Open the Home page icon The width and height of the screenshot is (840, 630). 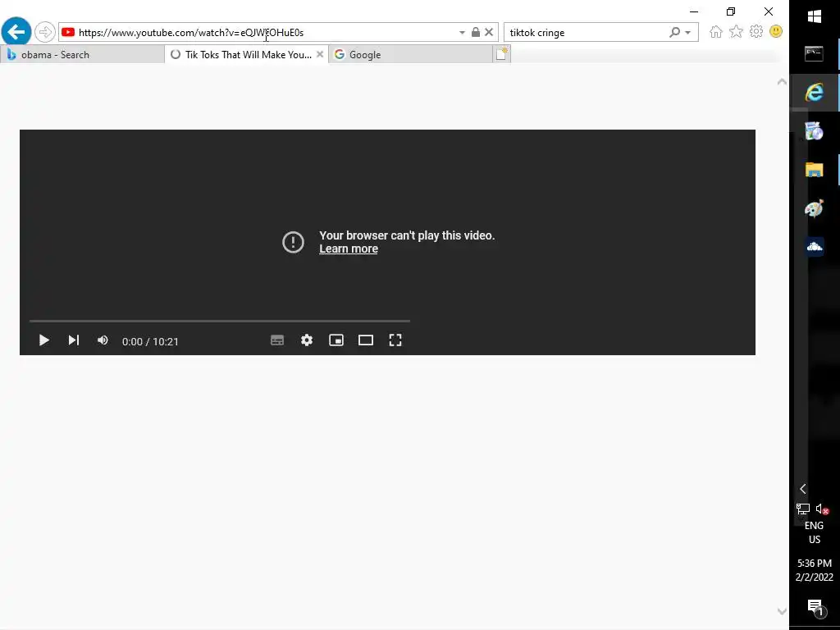pyautogui.click(x=715, y=32)
